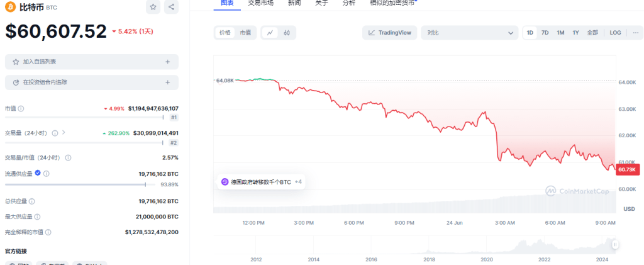The height and width of the screenshot is (265, 644).
Task: Click the star favorite icon beside BTC
Action: click(153, 8)
